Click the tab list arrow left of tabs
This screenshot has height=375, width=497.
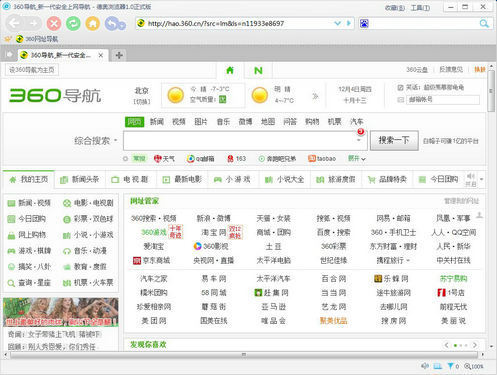click(x=9, y=54)
